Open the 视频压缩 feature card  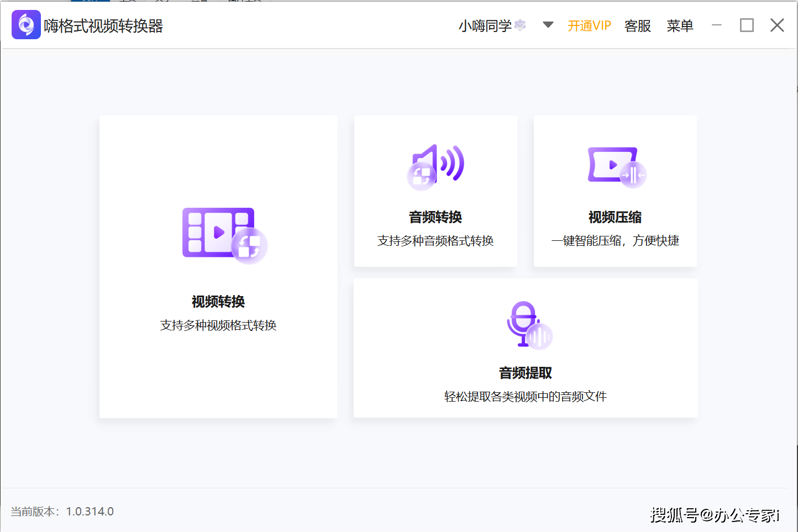click(615, 191)
